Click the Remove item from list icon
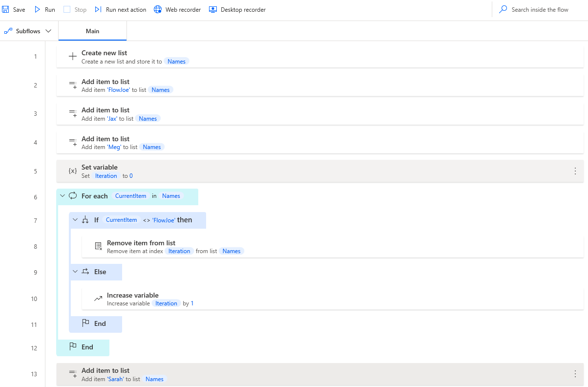588x387 pixels. click(98, 247)
